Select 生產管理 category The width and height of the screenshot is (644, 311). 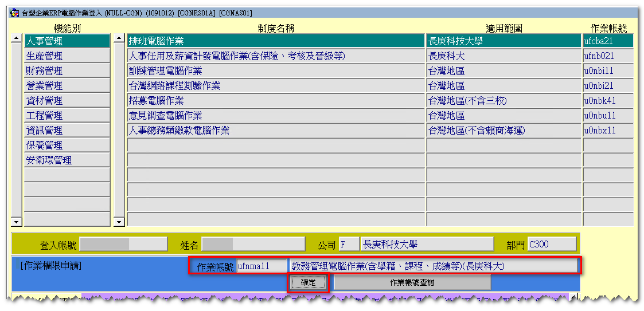pyautogui.click(x=67, y=56)
